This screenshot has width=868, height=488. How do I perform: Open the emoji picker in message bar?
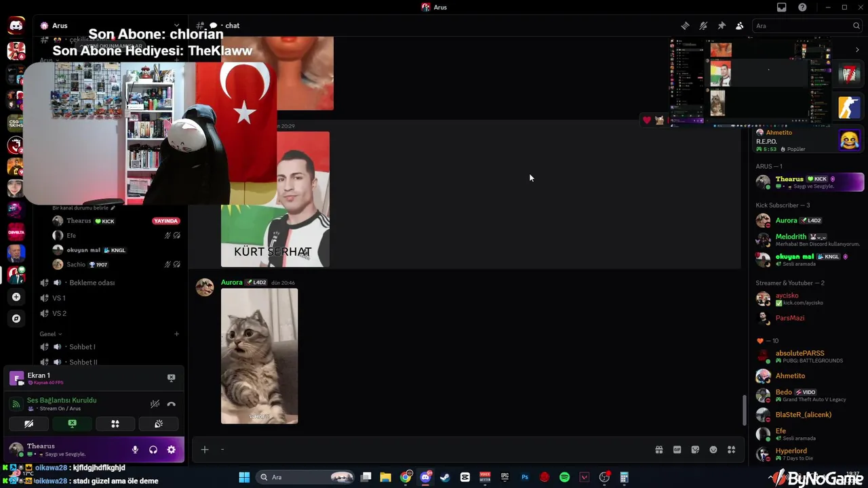coord(713,449)
